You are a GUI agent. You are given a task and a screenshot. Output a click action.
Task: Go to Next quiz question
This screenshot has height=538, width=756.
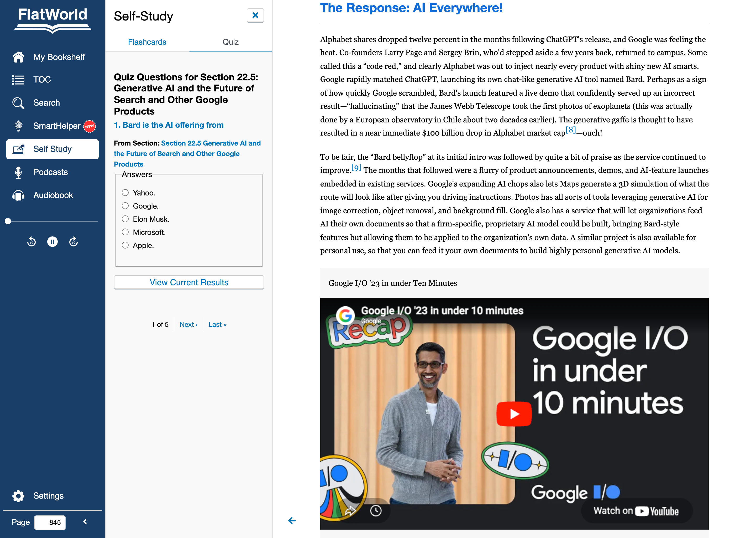[x=188, y=325]
